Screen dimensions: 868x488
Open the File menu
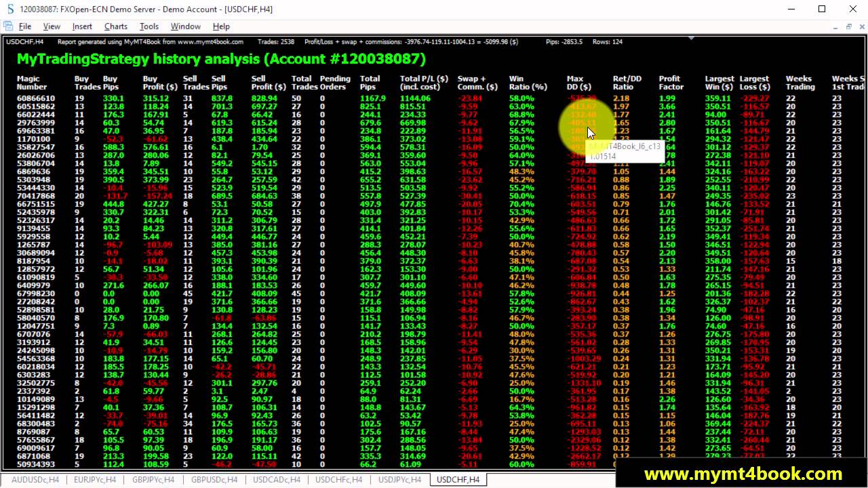25,26
